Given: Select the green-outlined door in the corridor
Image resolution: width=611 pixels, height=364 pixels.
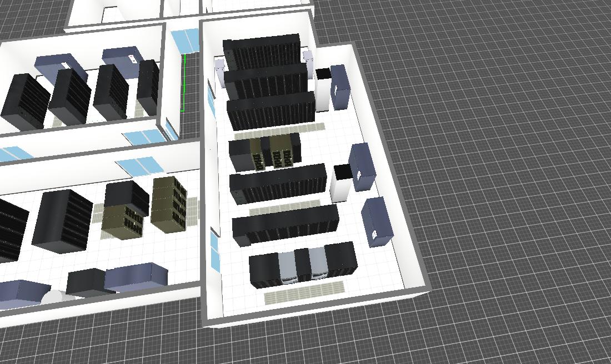Looking at the screenshot, I should (182, 83).
